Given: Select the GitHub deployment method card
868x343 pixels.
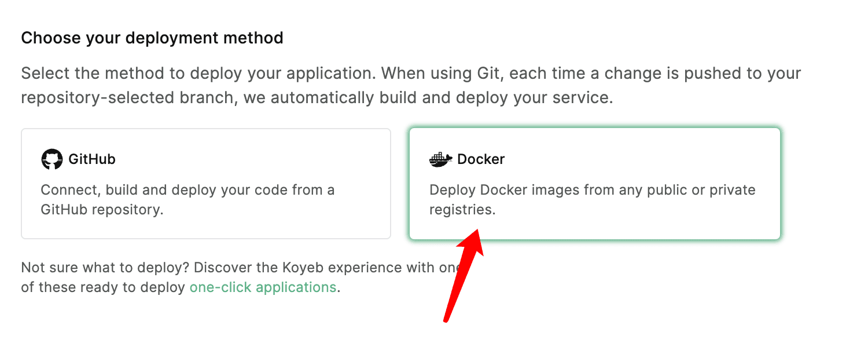Looking at the screenshot, I should click(x=206, y=184).
